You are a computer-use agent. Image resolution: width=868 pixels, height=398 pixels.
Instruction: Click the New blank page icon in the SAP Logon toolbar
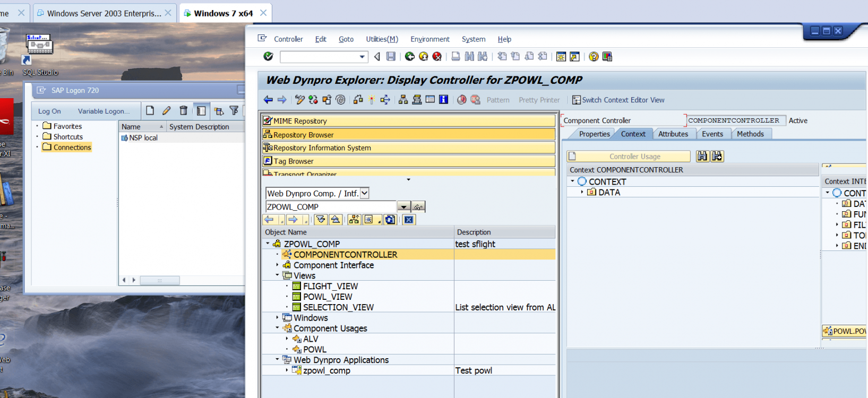150,110
